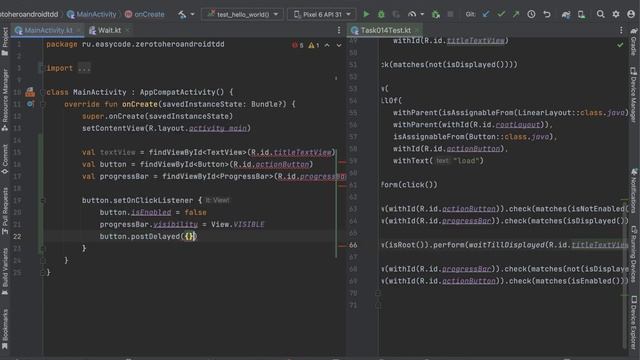This screenshot has width=640, height=360.
Task: Click 'waitTillDisplayed' in Task014Test line 66
Action: point(506,245)
